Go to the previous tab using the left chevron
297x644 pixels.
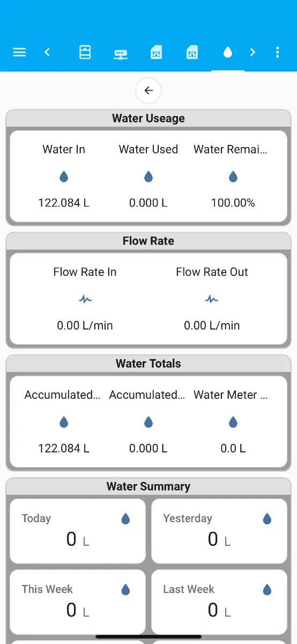pyautogui.click(x=47, y=52)
